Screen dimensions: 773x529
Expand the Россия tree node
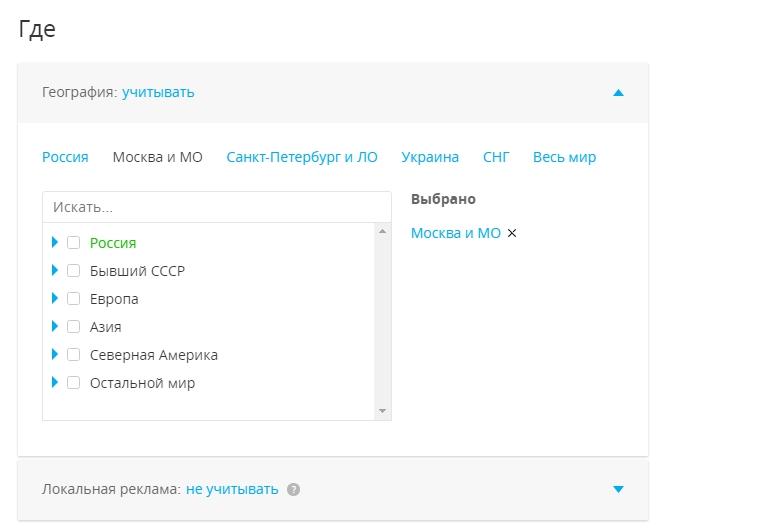[55, 242]
